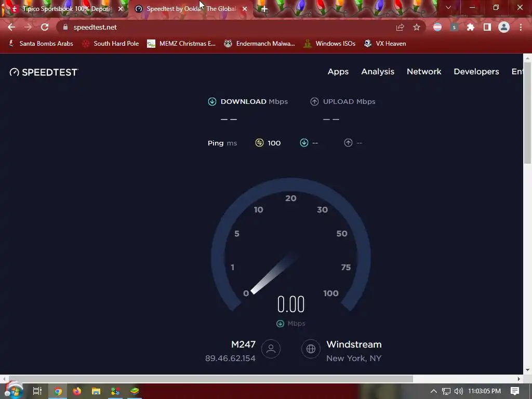Open the Analysis navigation item
The image size is (532, 399).
tap(378, 72)
